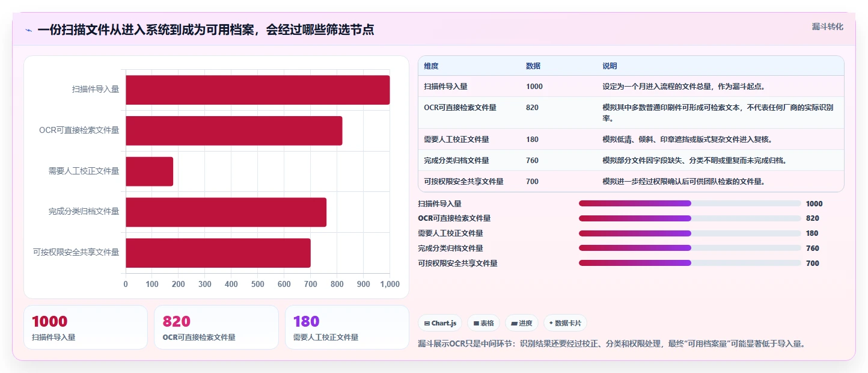
Task: Click the progress value 700
Action: (x=813, y=264)
